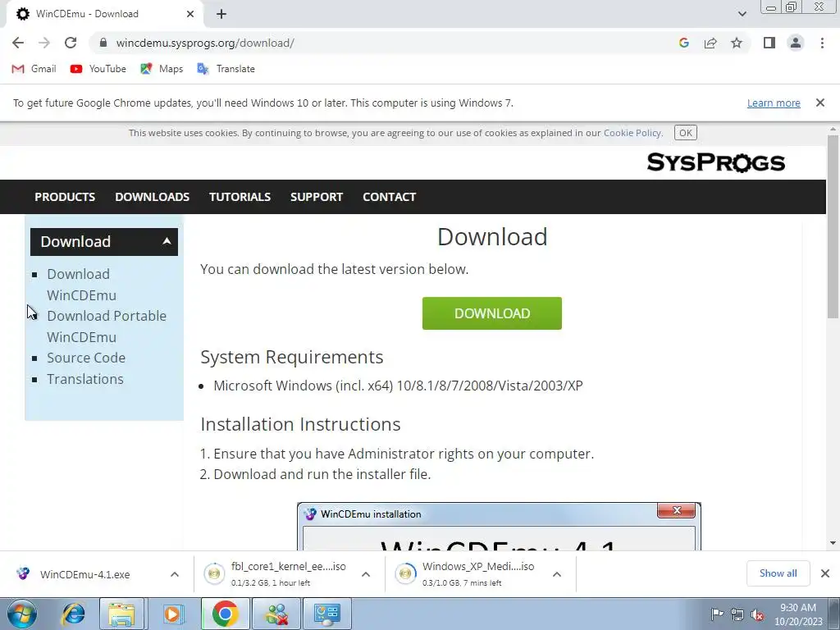Select Chrome icon in taskbar
Image resolution: width=840 pixels, height=630 pixels.
click(x=225, y=614)
